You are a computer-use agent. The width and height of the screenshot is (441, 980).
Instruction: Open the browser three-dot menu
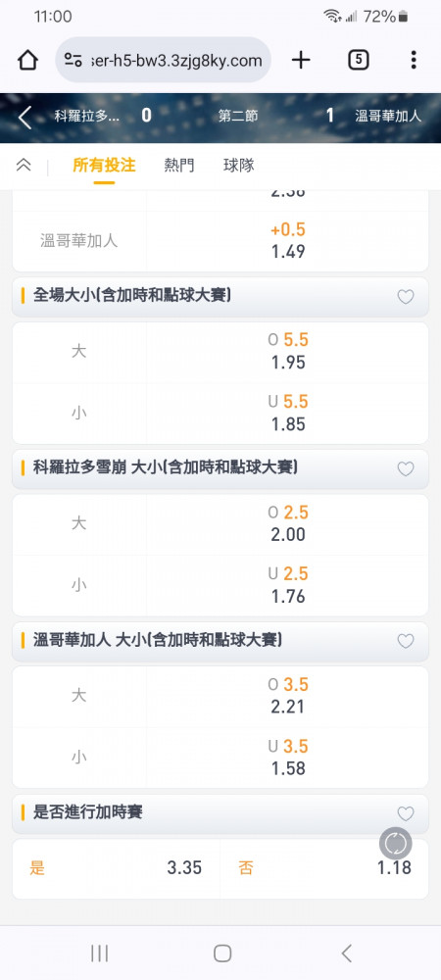click(414, 60)
